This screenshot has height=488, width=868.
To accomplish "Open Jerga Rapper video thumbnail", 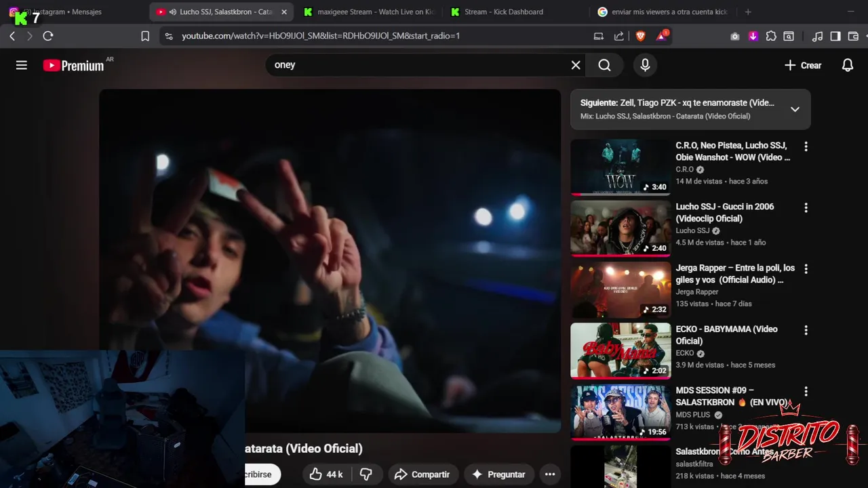I will tap(620, 290).
